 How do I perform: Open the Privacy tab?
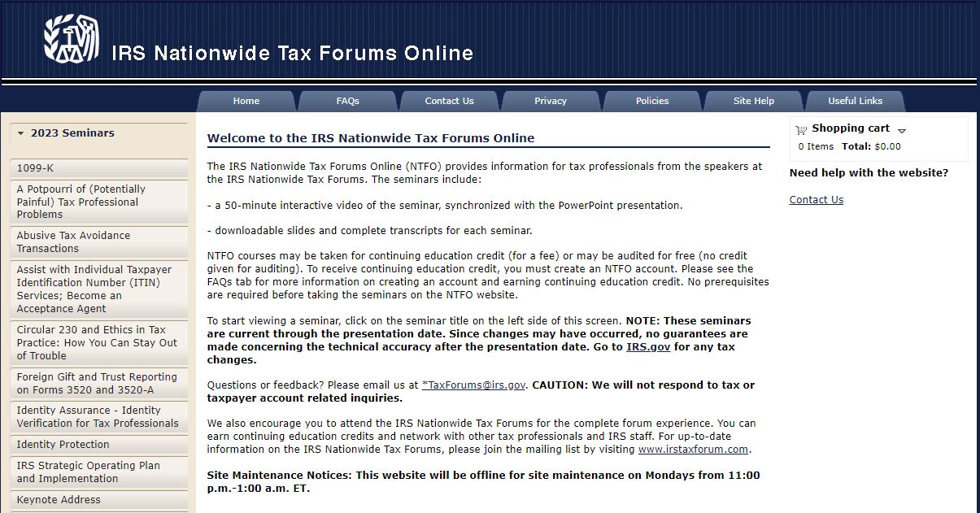click(551, 101)
